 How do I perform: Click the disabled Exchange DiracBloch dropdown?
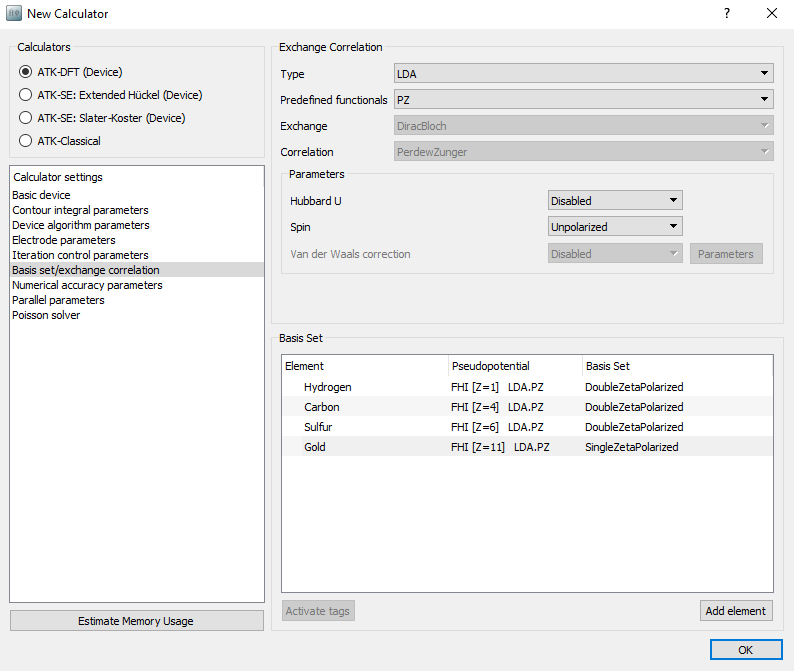point(583,126)
